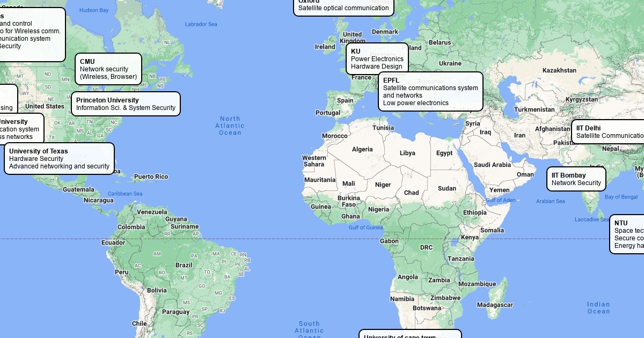Click the Tanzania country label
The height and width of the screenshot is (338, 644).
[461, 259]
